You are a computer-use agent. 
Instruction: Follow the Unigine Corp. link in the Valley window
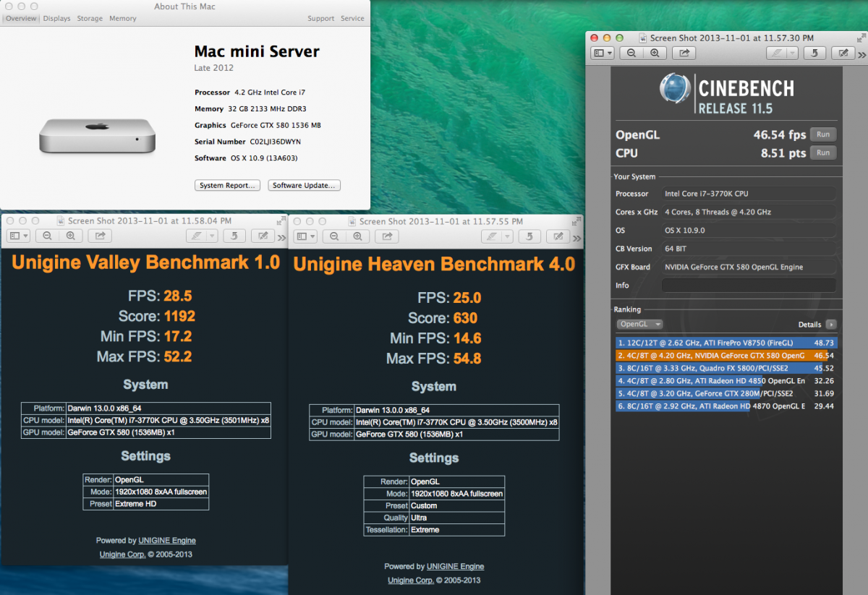pos(122,555)
